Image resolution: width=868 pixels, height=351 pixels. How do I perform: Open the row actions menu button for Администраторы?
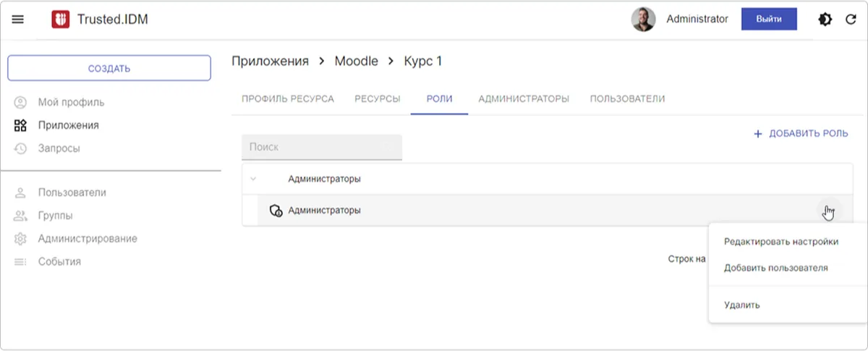tap(828, 211)
